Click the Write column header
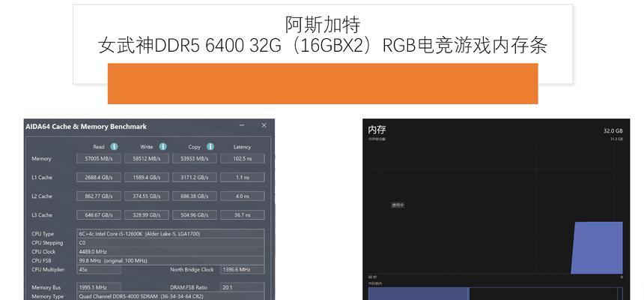Image resolution: width=644 pixels, height=300 pixels. [147, 147]
